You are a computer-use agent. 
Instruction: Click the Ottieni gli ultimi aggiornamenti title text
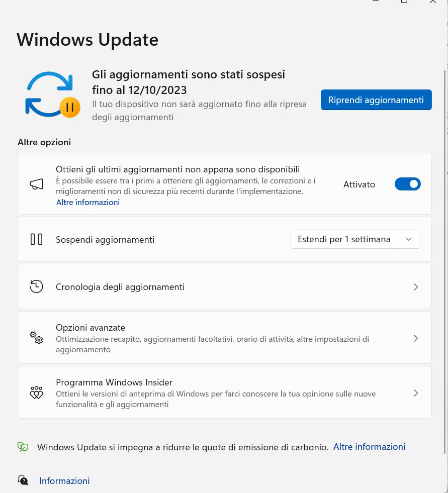[178, 169]
